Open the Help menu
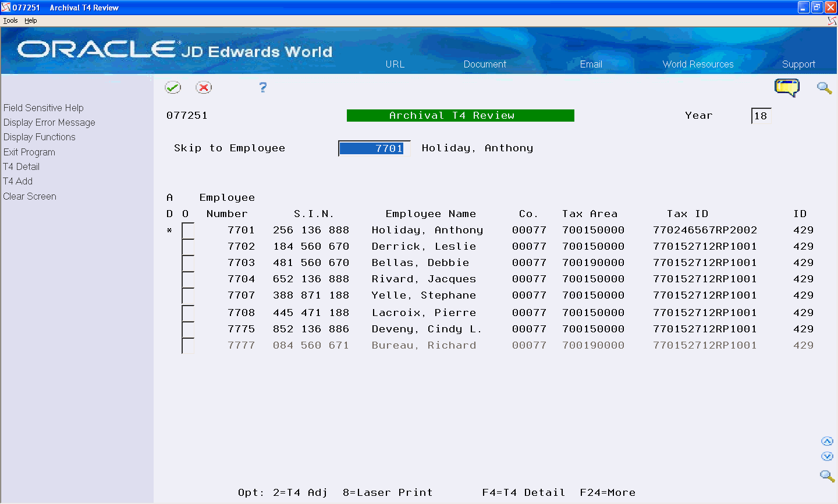 [31, 20]
